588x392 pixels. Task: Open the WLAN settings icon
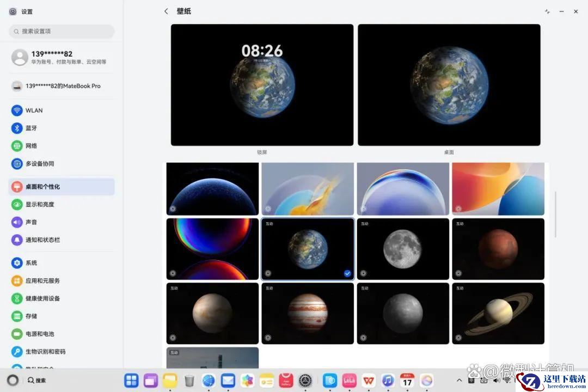[x=17, y=111]
